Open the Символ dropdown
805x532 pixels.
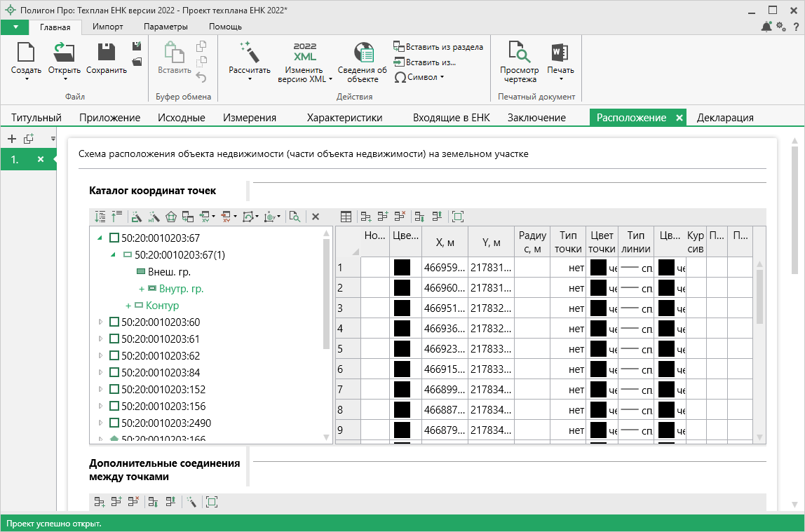(421, 77)
